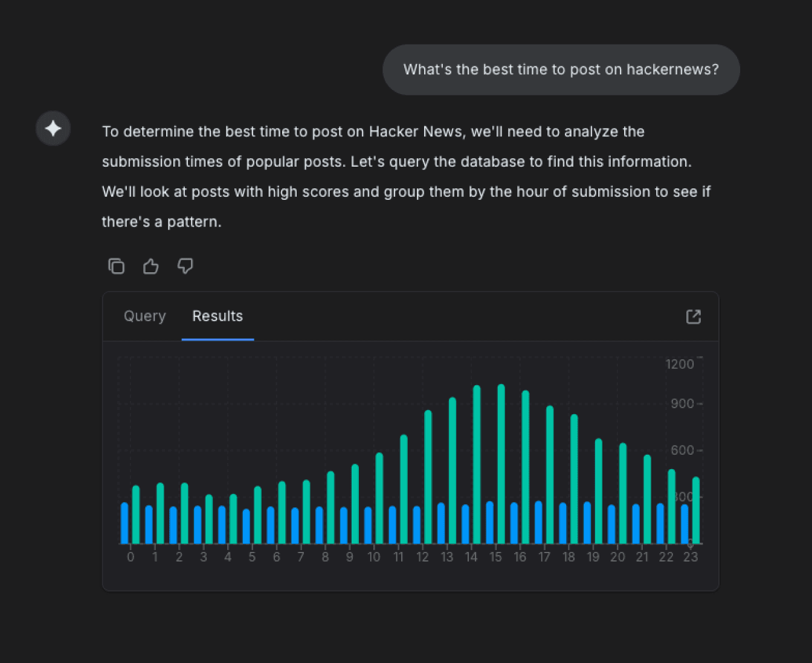The width and height of the screenshot is (812, 663).
Task: Click the user's question message bubble
Action: [561, 69]
